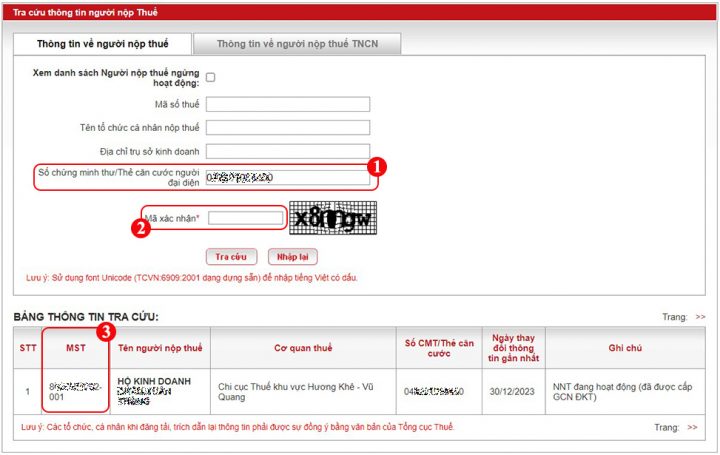Click the red circle marker number 1

pos(377,168)
